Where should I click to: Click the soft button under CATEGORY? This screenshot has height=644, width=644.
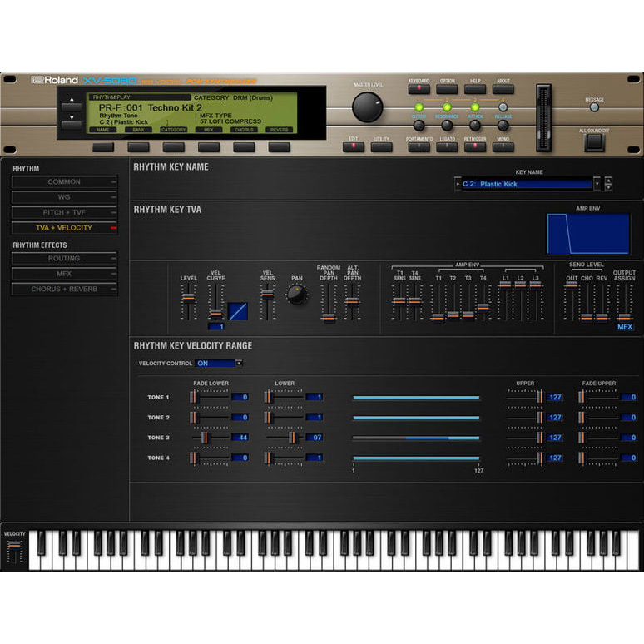174,147
